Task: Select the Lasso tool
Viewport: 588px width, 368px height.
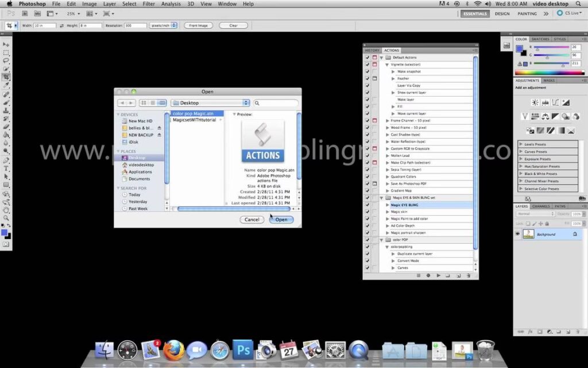Action: click(6, 61)
